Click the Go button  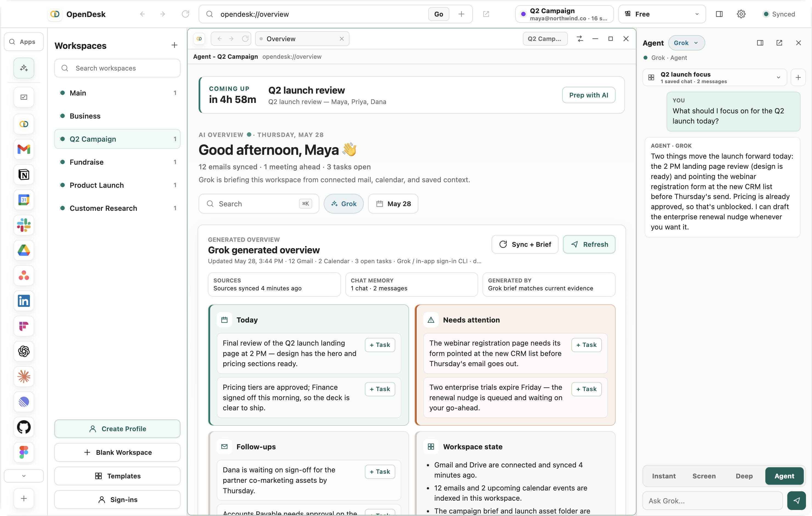pos(438,14)
